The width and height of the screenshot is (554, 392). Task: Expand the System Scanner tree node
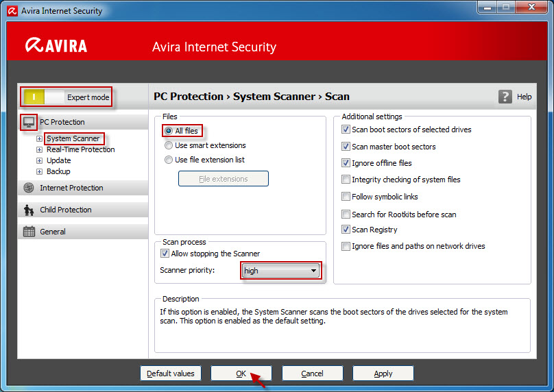click(39, 139)
